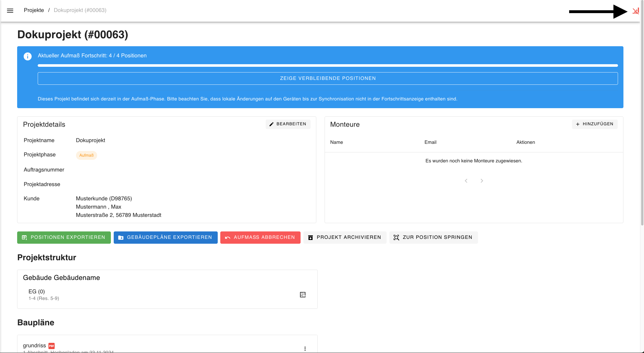
Task: Open three-dot menu for grundriss plan
Action: [305, 348]
